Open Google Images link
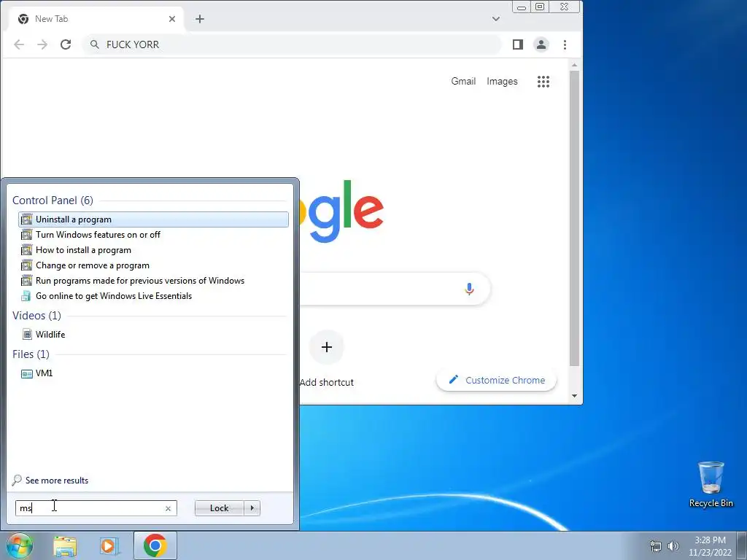The image size is (747, 560). (x=502, y=82)
